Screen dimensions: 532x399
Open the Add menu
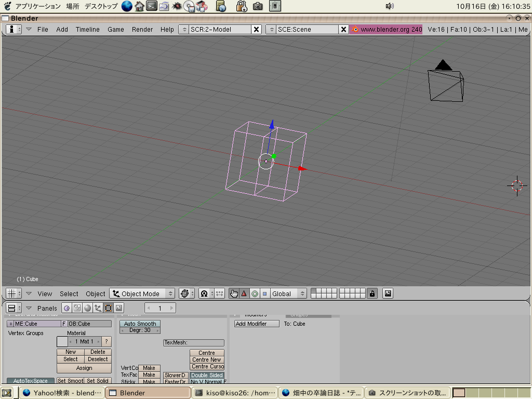tap(62, 30)
